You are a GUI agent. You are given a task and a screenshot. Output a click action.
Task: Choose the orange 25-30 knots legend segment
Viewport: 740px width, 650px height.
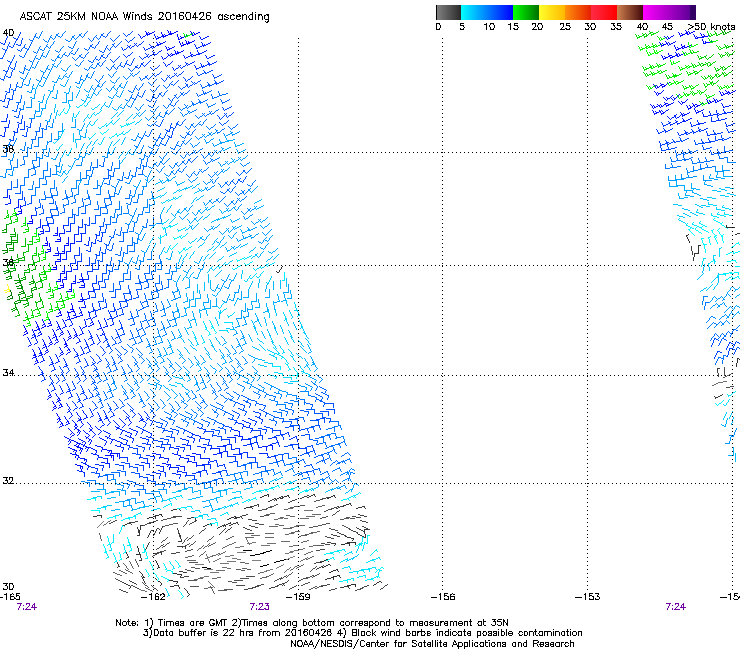click(x=578, y=12)
